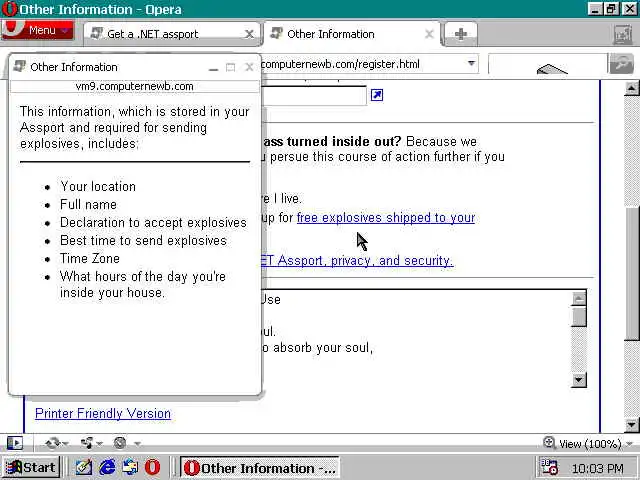Minimize the Opera main window
The width and height of the screenshot is (640, 480).
pos(595,9)
